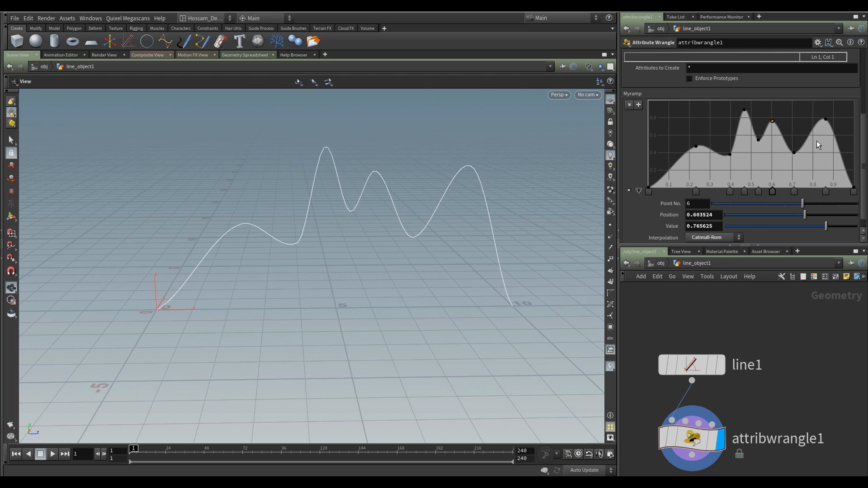The image size is (868, 488).
Task: Click the line1 node in network
Action: tap(692, 364)
